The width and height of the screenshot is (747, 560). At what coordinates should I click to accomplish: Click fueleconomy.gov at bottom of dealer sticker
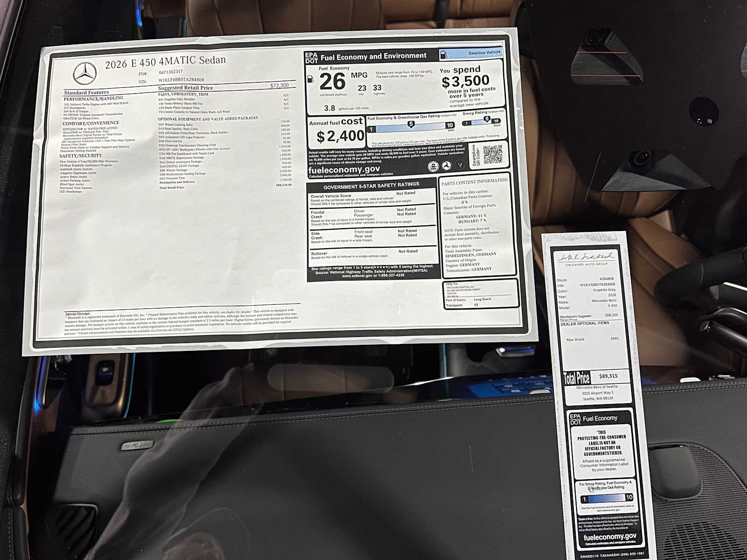pos(610,537)
